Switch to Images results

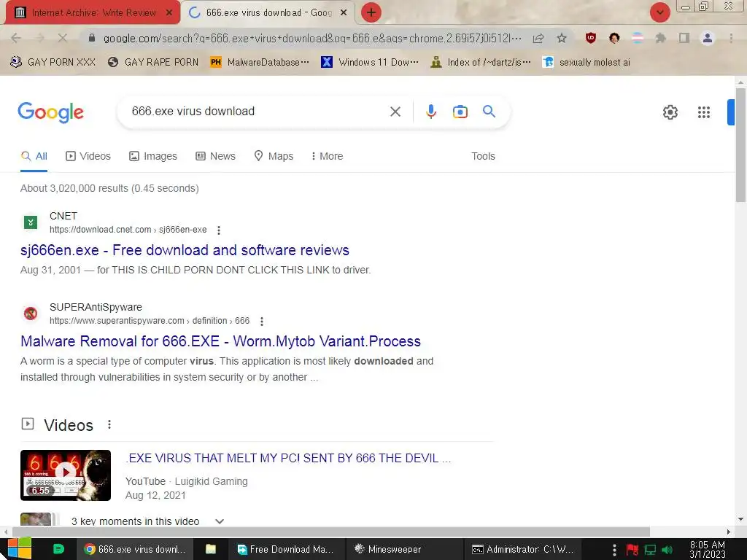[x=153, y=156]
